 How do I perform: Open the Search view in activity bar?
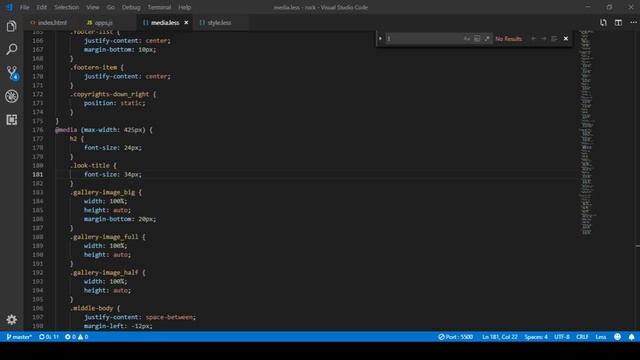[11, 49]
